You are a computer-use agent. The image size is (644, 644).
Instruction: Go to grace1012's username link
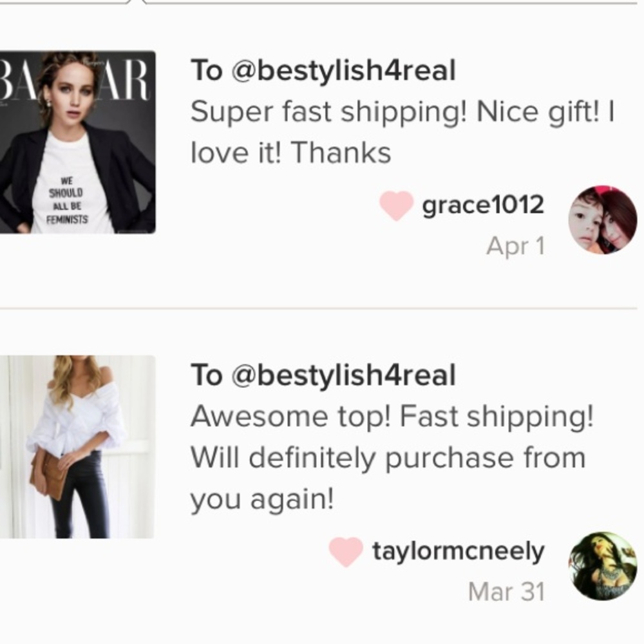483,205
